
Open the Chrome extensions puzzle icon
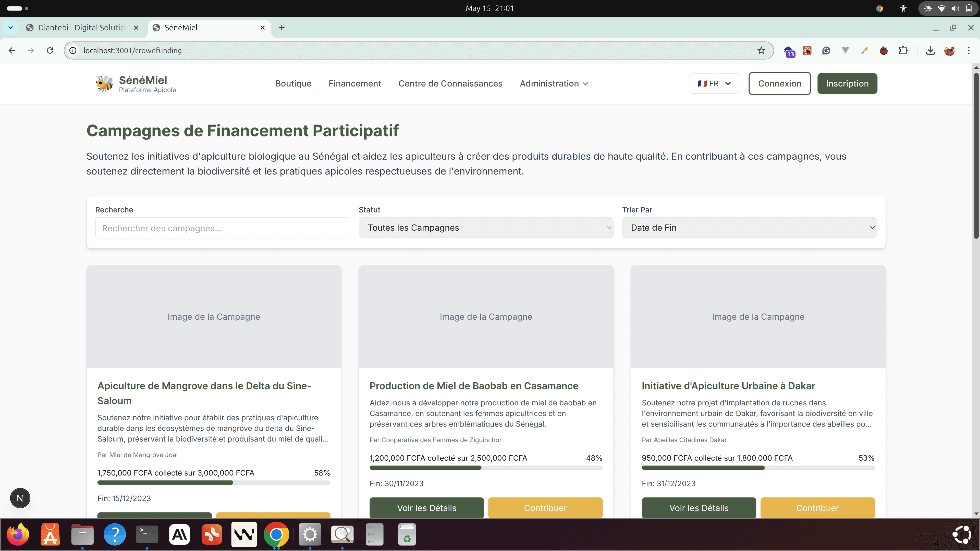point(903,51)
